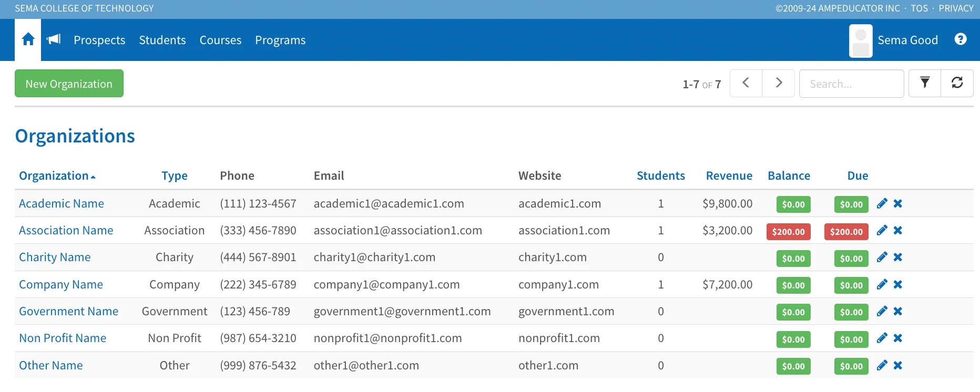Edit the Government Name organization
This screenshot has height=392, width=980.
(882, 311)
